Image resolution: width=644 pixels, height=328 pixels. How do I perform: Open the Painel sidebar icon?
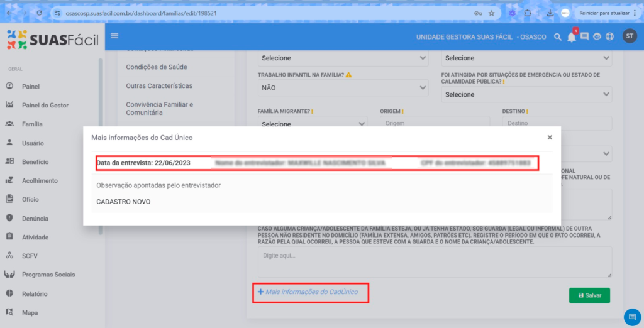pos(9,86)
